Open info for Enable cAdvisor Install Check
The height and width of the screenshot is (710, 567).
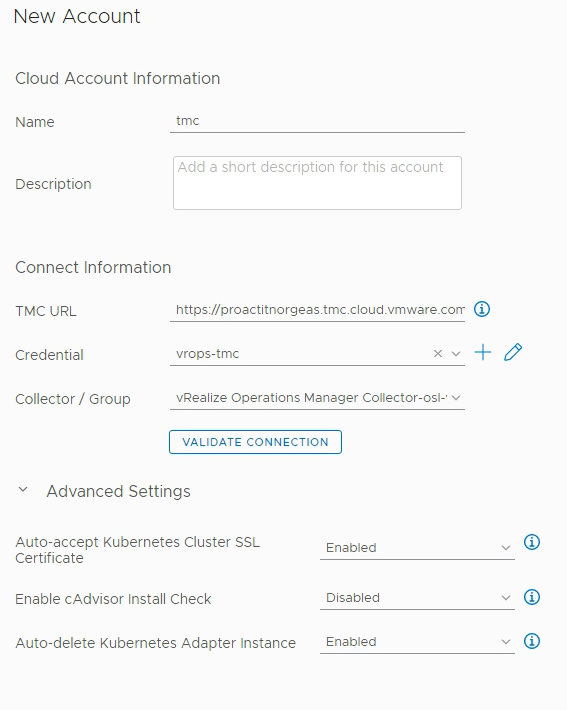tap(532, 597)
